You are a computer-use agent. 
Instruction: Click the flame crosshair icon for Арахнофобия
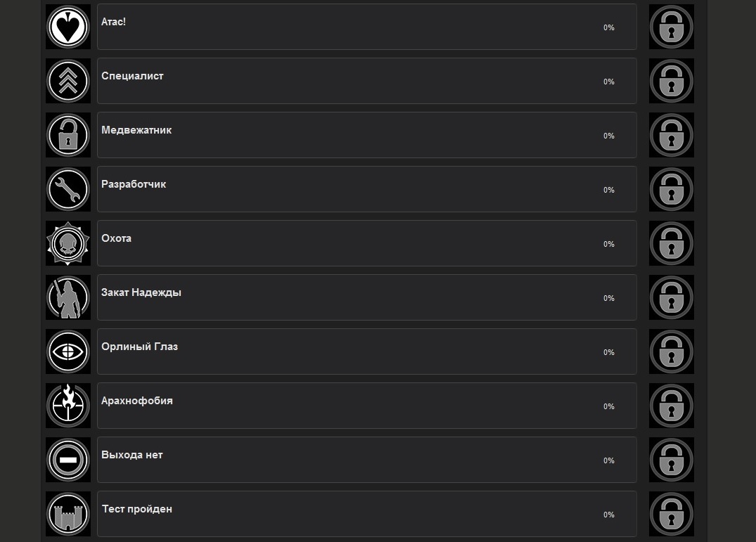(x=68, y=406)
